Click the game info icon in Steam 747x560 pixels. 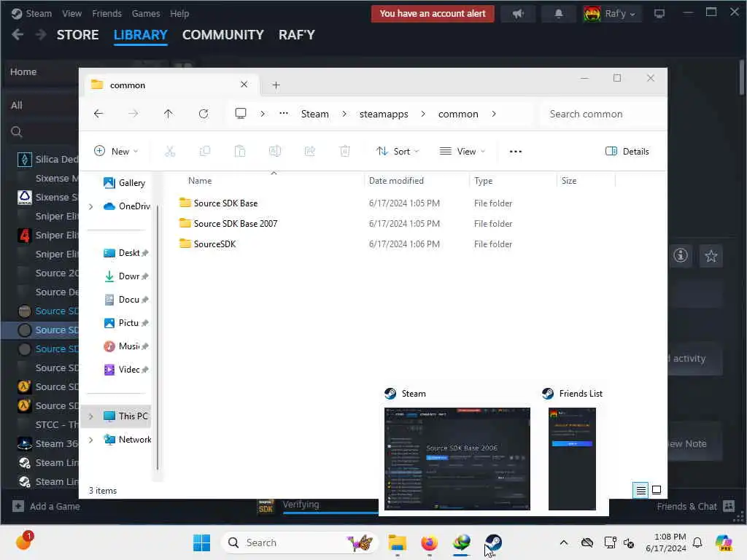pyautogui.click(x=681, y=256)
